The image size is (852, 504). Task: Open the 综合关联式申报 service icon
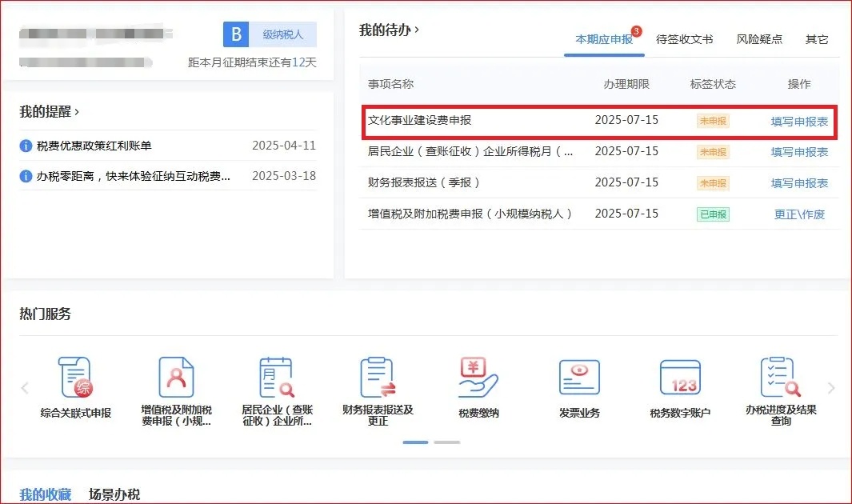coord(75,378)
